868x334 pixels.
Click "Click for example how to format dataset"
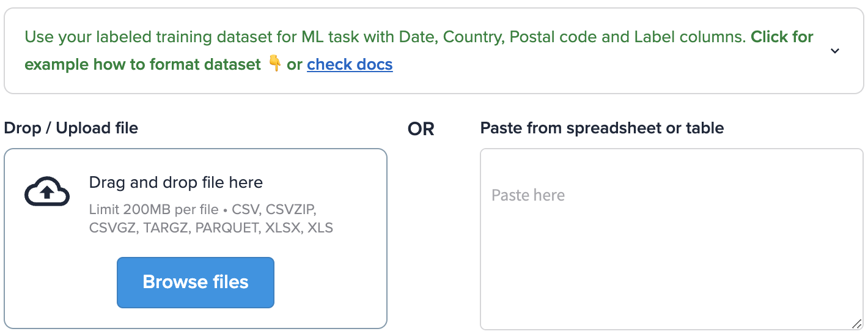[143, 64]
